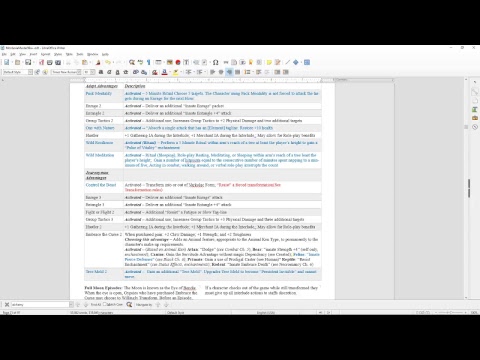This screenshot has height=360, width=480.
Task: Click the Insert Chart icon
Action: click(x=178, y=62)
